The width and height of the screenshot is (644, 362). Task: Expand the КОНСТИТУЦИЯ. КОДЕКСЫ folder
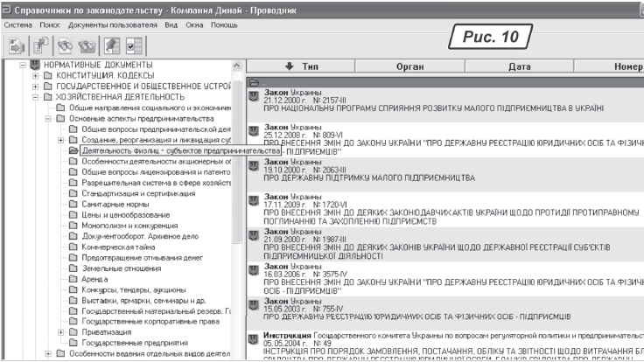coord(36,76)
